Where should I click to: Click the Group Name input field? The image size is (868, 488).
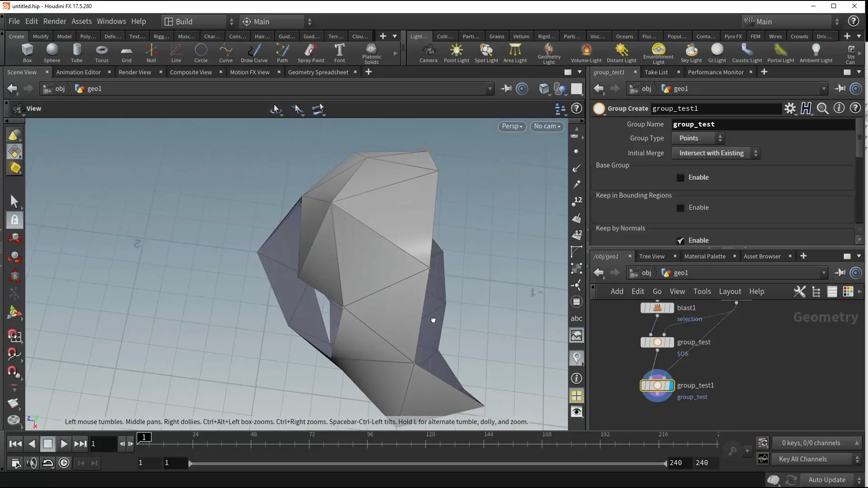pyautogui.click(x=763, y=124)
